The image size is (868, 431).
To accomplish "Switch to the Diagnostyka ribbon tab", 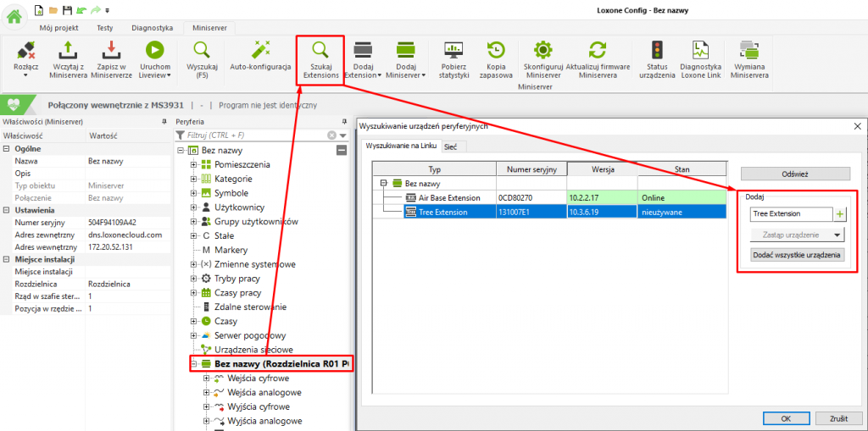I will (153, 27).
